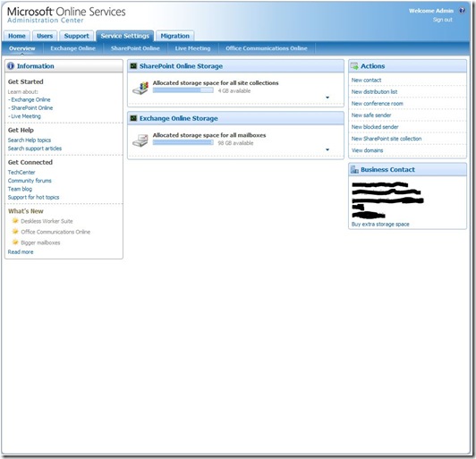Click the Exchange Online Storage header icon
The image size is (476, 459).
(133, 118)
